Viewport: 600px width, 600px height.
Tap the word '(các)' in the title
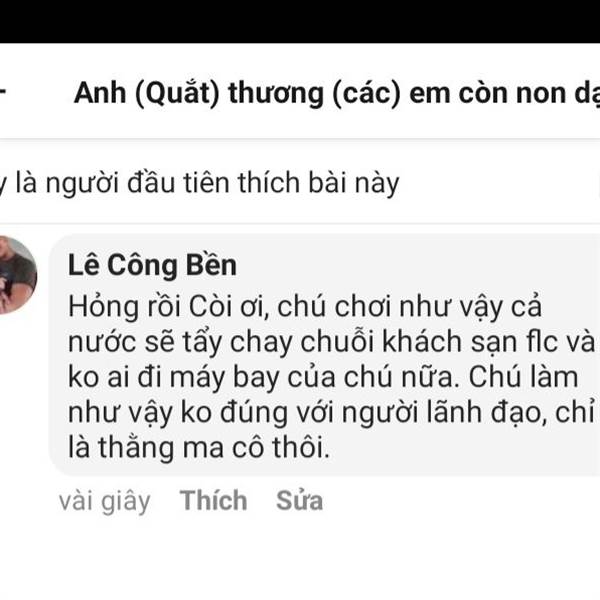pos(366,93)
